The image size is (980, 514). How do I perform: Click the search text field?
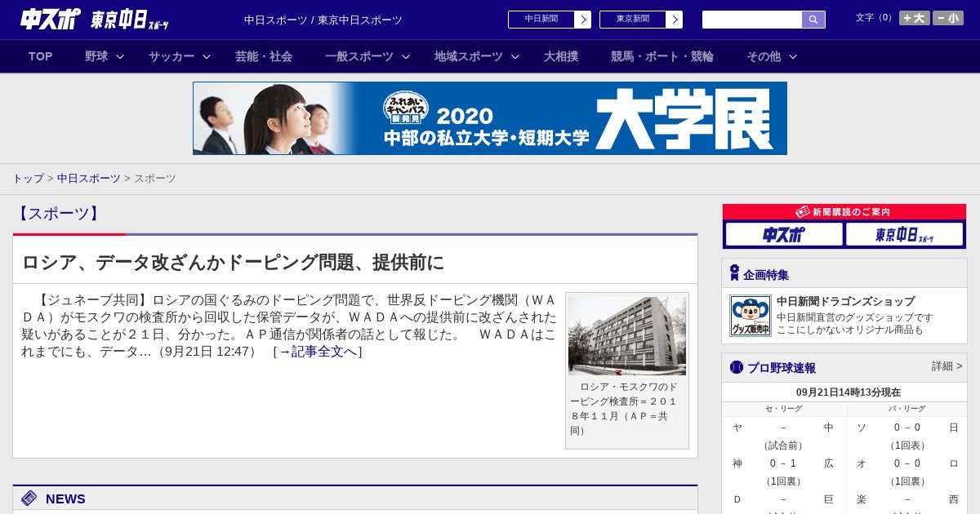tap(752, 20)
